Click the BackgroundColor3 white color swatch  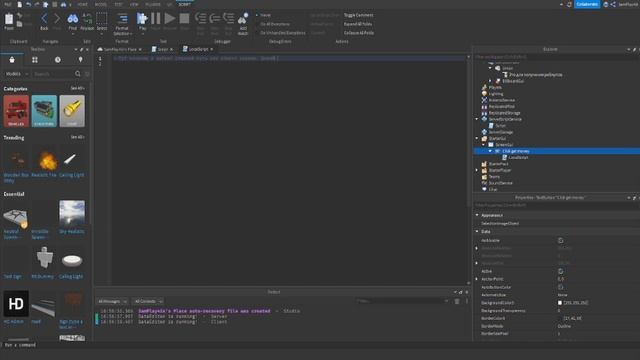[560, 303]
